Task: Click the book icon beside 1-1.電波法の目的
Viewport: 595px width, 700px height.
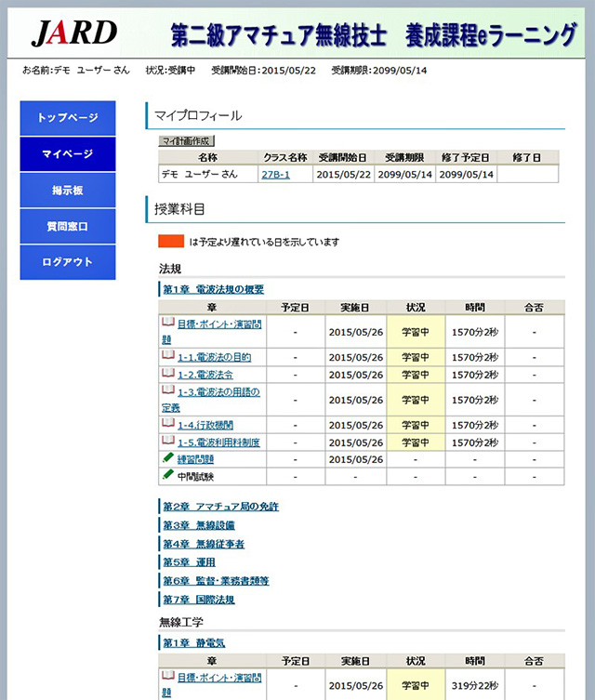Action: point(168,356)
